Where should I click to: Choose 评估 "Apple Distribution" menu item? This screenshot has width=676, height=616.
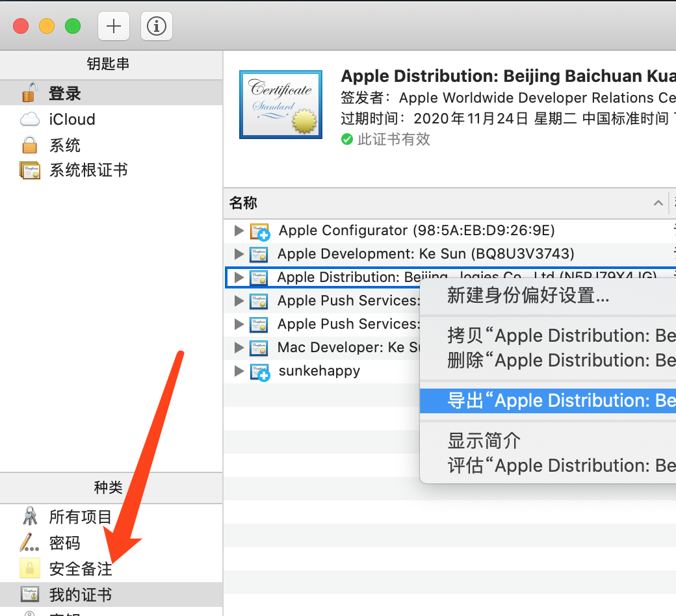548,465
